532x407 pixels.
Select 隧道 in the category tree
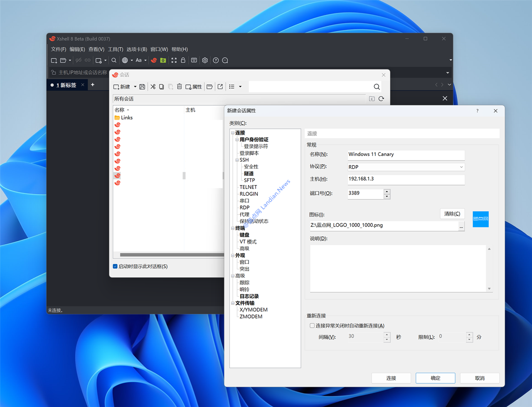(249, 173)
